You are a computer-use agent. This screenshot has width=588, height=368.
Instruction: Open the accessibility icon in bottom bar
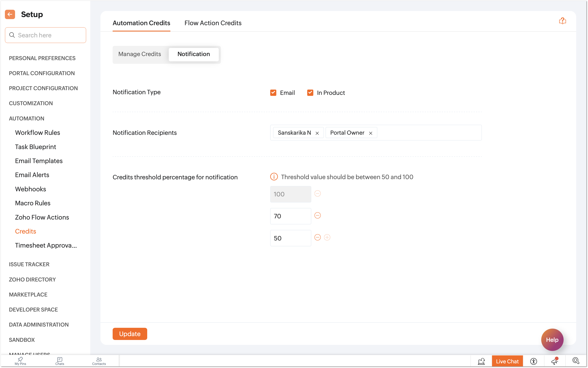[x=534, y=361]
